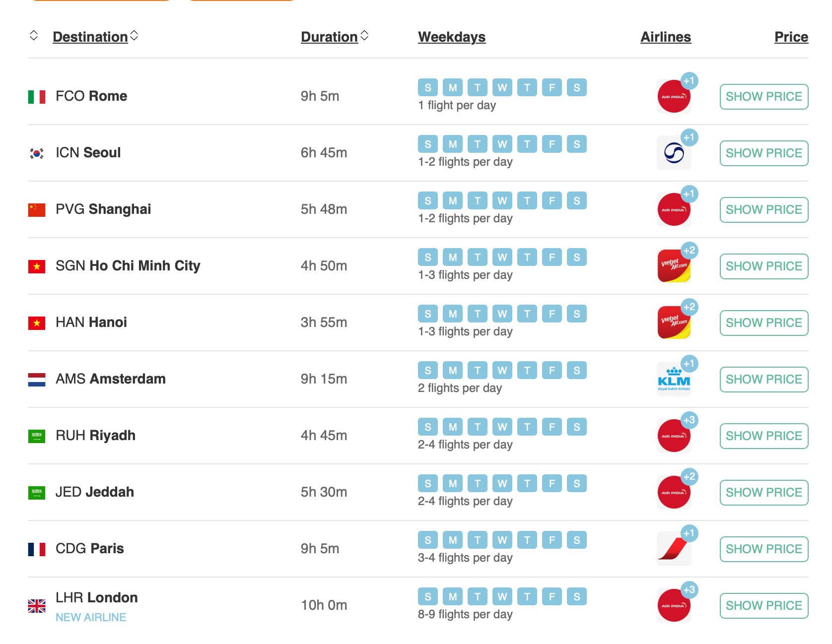
Task: Sort by Destination using its arrow icon
Action: point(134,36)
